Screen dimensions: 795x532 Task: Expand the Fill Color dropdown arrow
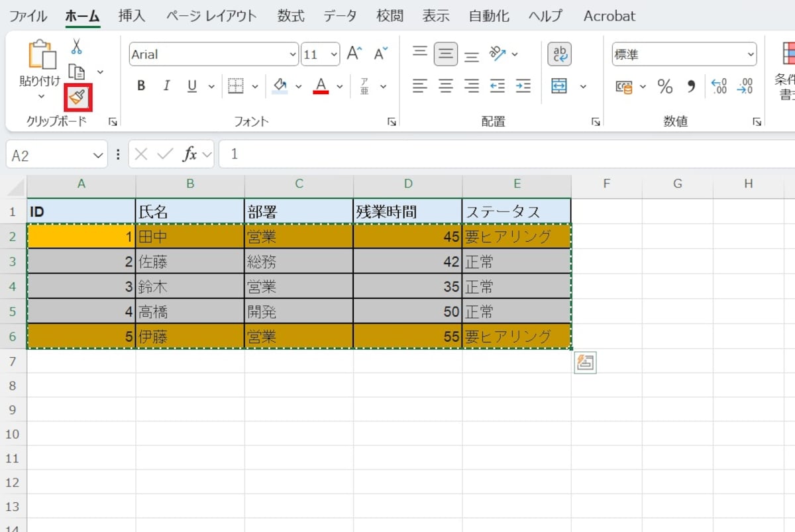point(297,86)
